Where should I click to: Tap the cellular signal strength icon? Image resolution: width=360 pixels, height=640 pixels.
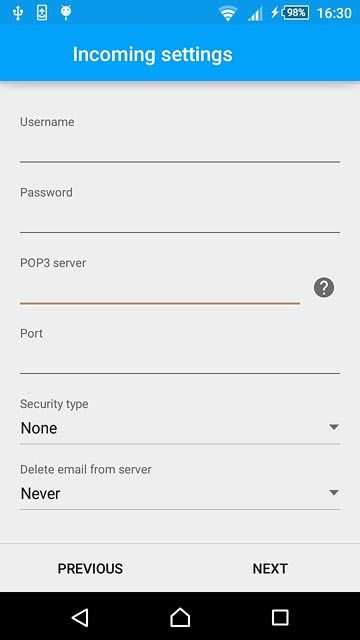[x=255, y=14]
